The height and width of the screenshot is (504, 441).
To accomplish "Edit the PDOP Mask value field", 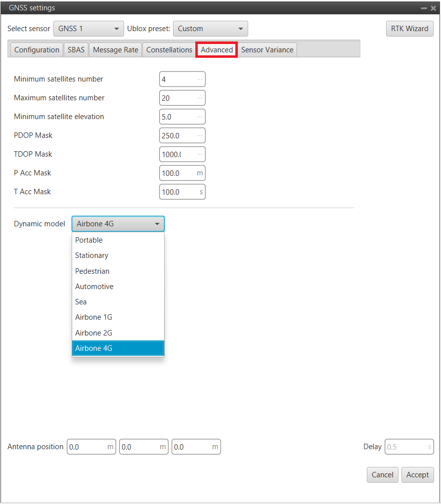I will point(178,135).
